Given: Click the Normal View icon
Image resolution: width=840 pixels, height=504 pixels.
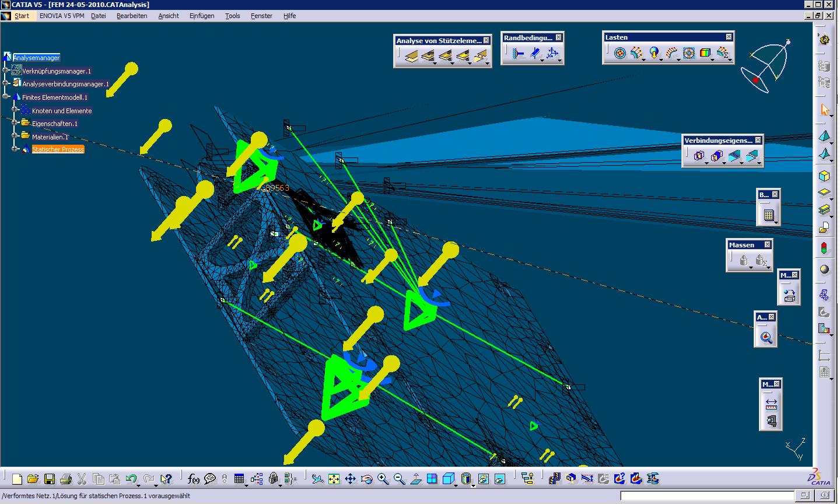Looking at the screenshot, I should pos(415,480).
